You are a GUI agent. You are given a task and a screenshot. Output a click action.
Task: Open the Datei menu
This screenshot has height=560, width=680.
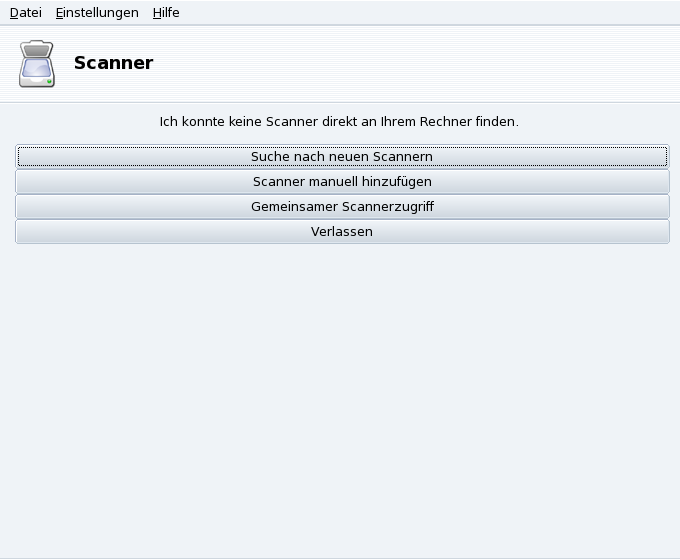point(26,13)
